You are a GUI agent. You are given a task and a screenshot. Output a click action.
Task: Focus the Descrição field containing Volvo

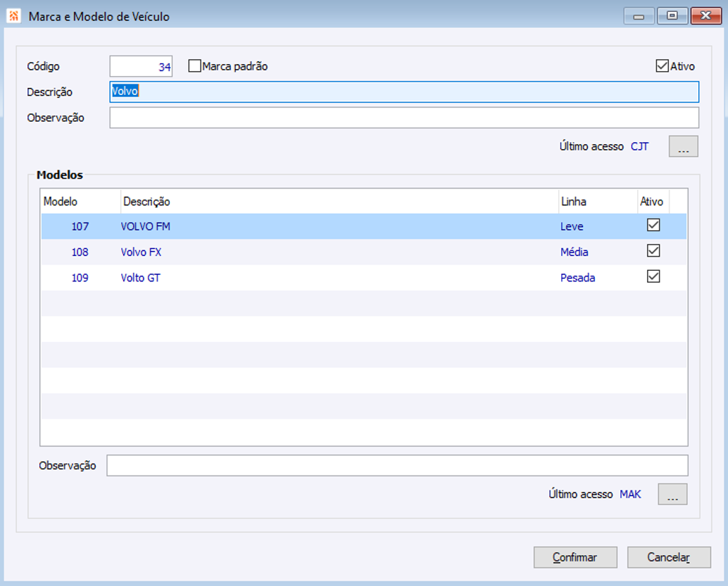pos(404,92)
